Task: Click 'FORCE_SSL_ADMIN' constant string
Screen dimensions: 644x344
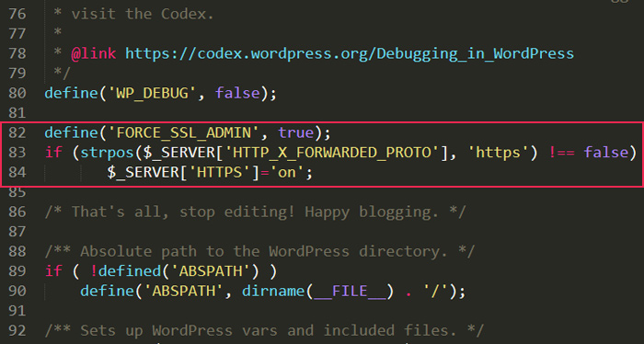Action: click(184, 132)
